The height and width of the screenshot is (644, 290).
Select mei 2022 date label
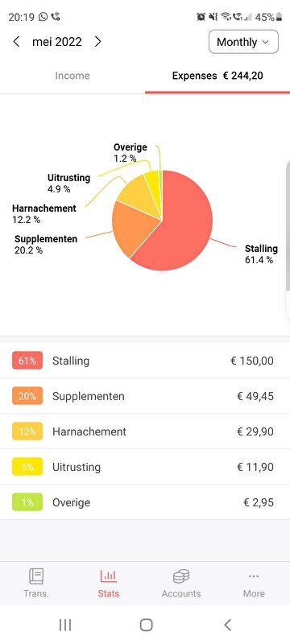57,42
